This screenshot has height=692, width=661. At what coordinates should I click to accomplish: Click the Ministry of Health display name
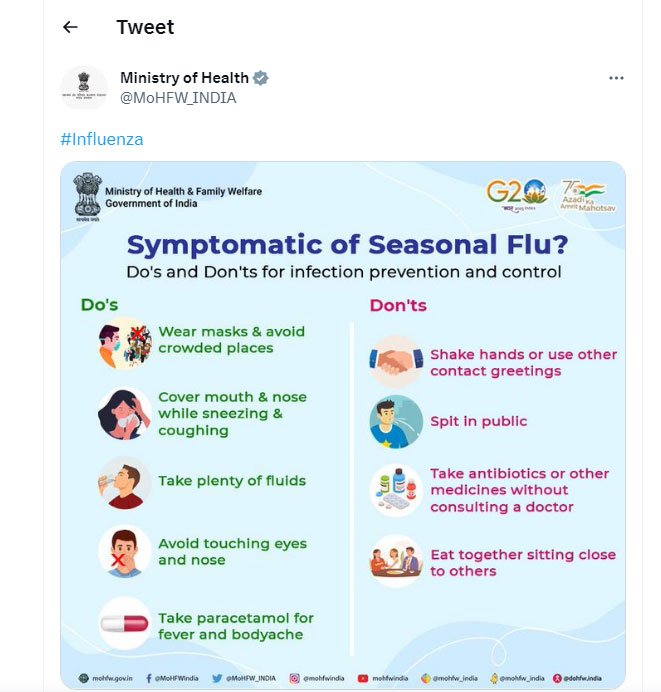coord(184,78)
